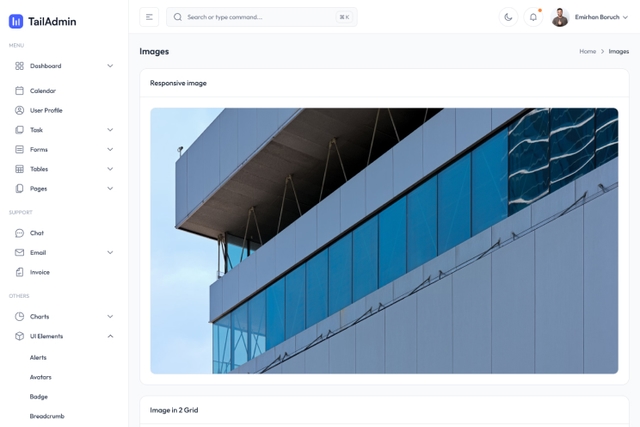Screen dimensions: 640x427
Task: Click the User Profile icon
Action: pyautogui.click(x=19, y=110)
